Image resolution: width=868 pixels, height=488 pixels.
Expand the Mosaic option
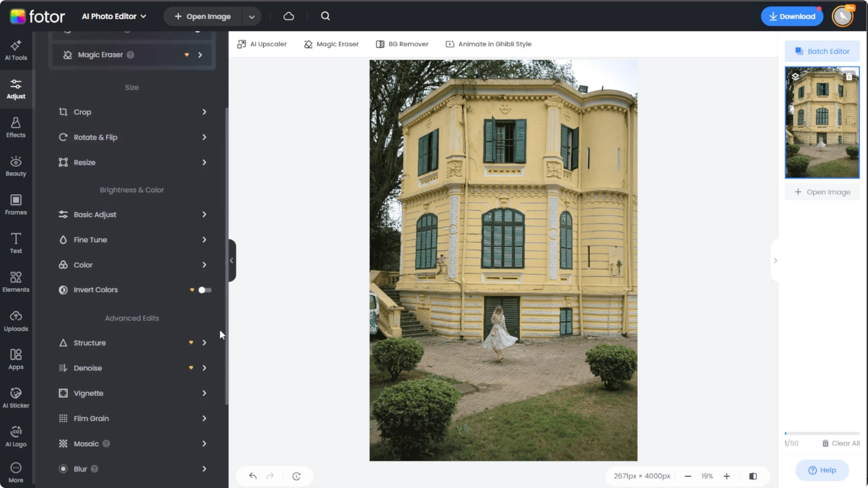(x=132, y=443)
